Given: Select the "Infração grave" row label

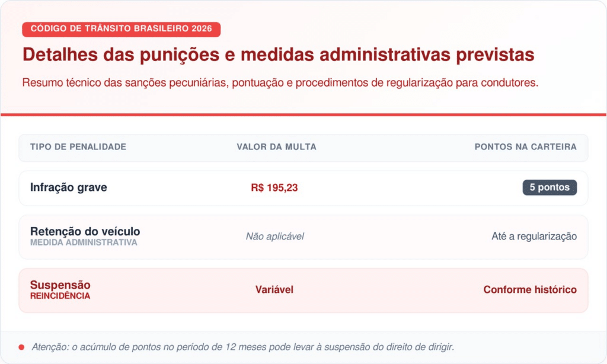Looking at the screenshot, I should [69, 187].
